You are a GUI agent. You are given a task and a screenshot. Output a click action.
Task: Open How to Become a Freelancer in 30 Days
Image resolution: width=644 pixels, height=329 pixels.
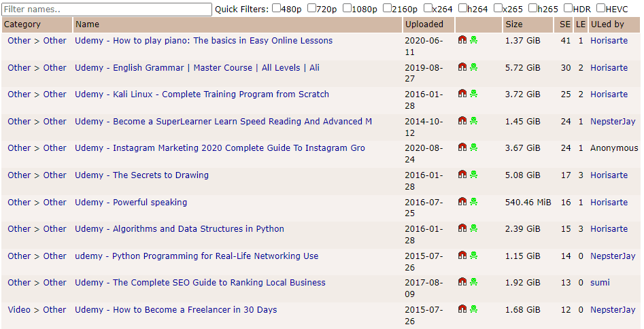(175, 310)
